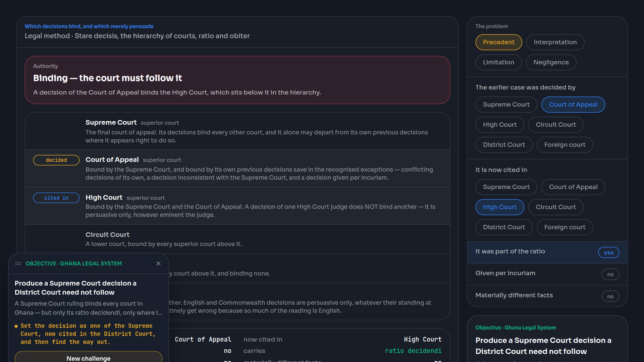
Task: Choose the Limitation problem chip
Action: [x=498, y=62]
